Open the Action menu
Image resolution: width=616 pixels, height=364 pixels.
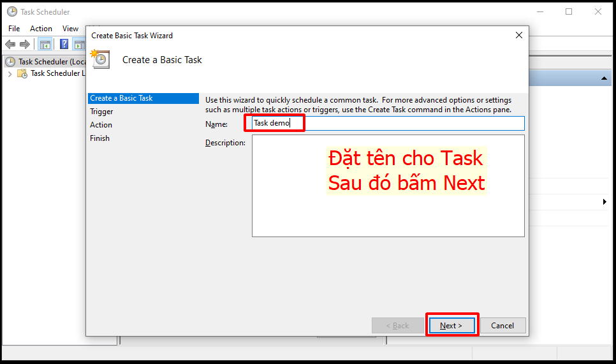[41, 29]
